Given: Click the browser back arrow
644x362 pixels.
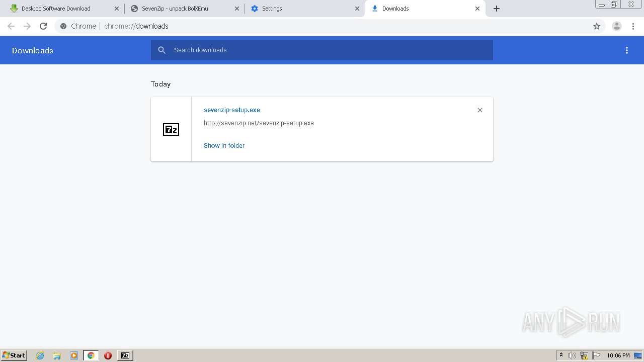Looking at the screenshot, I should point(11,26).
